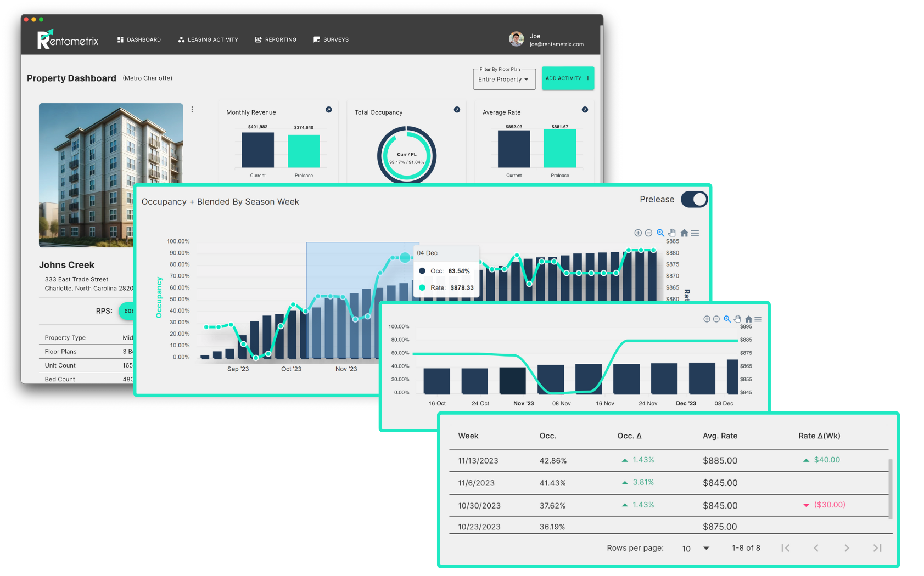Open three-dot menu beside property photo

coord(192,109)
